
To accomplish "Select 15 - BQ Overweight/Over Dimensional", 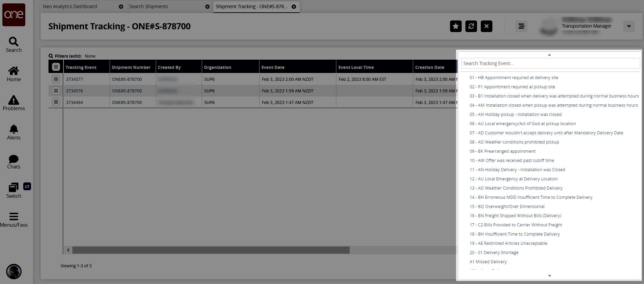I will click(507, 207).
